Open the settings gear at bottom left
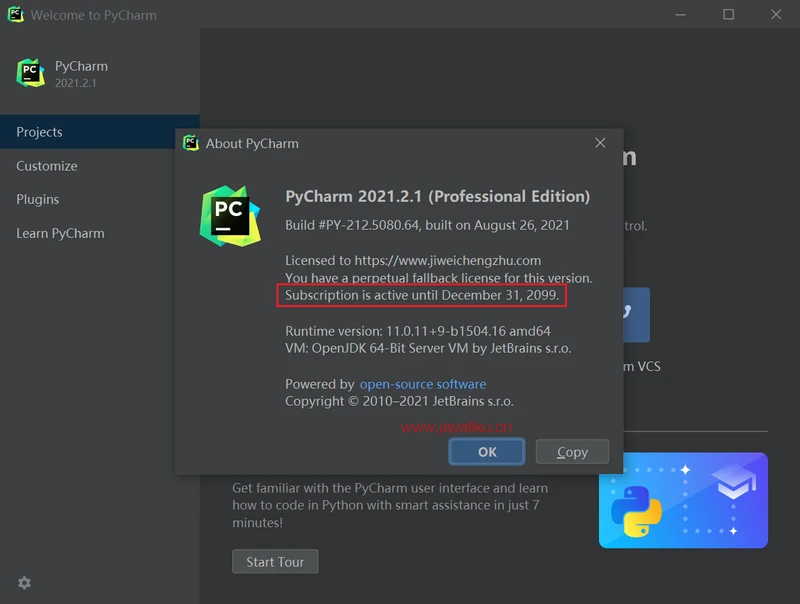Viewport: 800px width, 604px height. click(24, 583)
